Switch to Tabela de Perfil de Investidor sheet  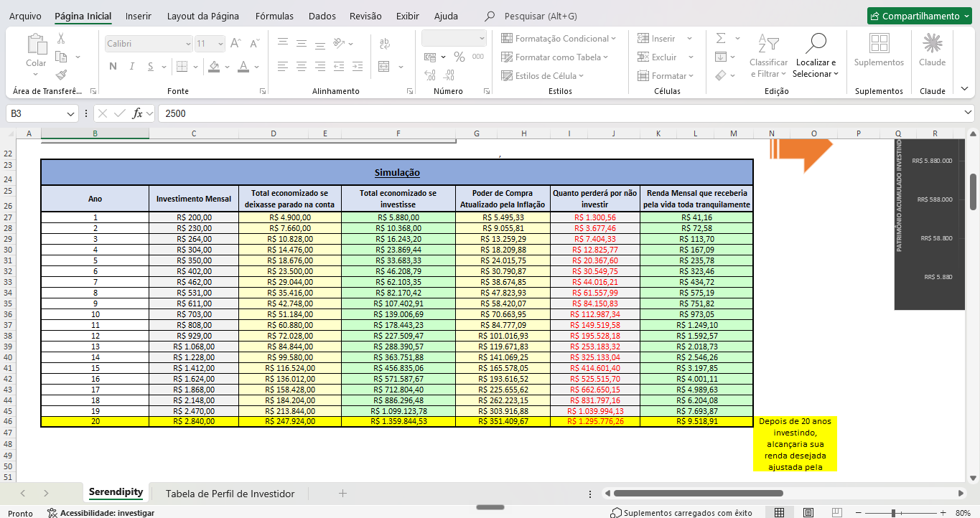(x=230, y=494)
